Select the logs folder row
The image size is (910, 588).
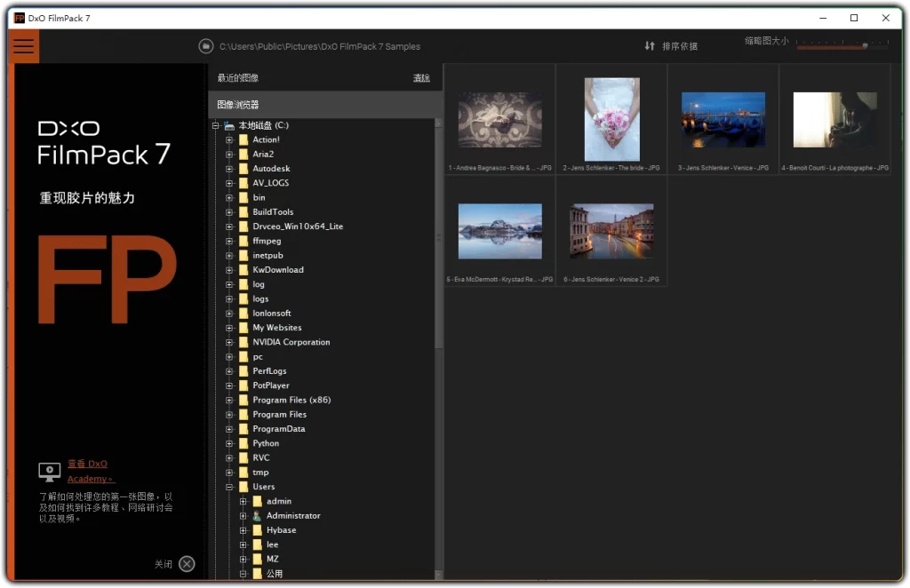point(260,298)
